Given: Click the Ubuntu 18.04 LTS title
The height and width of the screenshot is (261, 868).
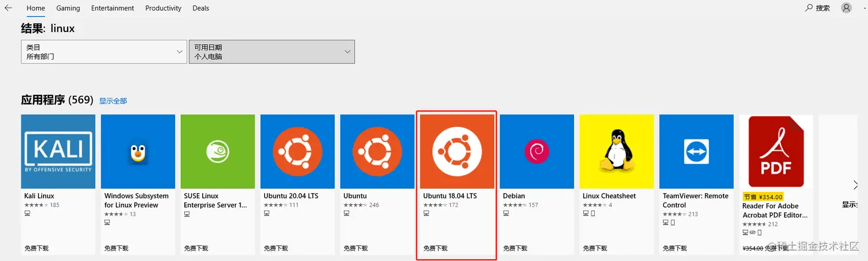Looking at the screenshot, I should pyautogui.click(x=450, y=196).
